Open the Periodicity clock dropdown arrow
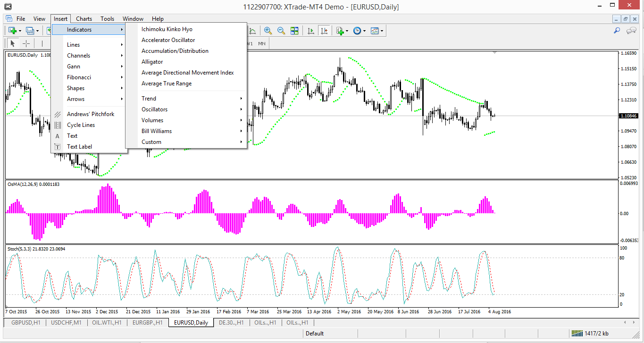Viewport: 644px width, 343px height. 365,31
